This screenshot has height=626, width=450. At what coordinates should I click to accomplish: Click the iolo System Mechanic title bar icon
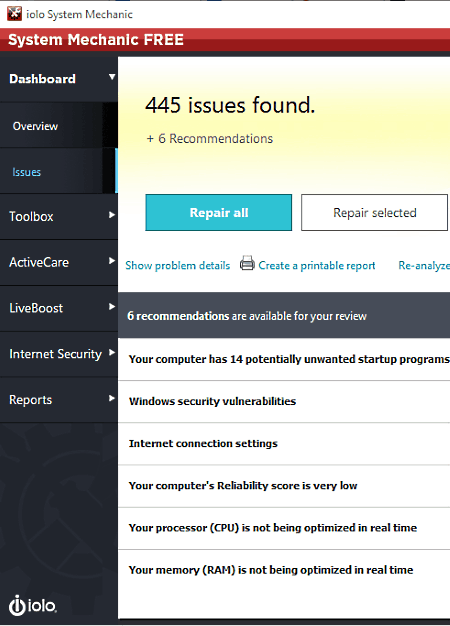click(14, 14)
